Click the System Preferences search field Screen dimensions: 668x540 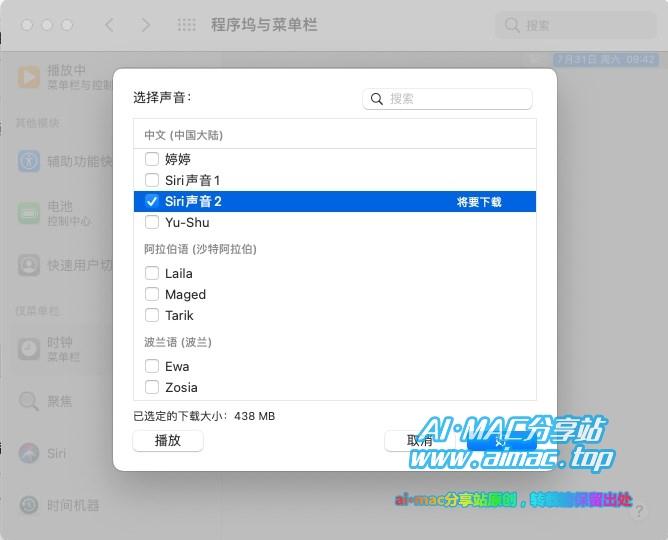coord(576,26)
